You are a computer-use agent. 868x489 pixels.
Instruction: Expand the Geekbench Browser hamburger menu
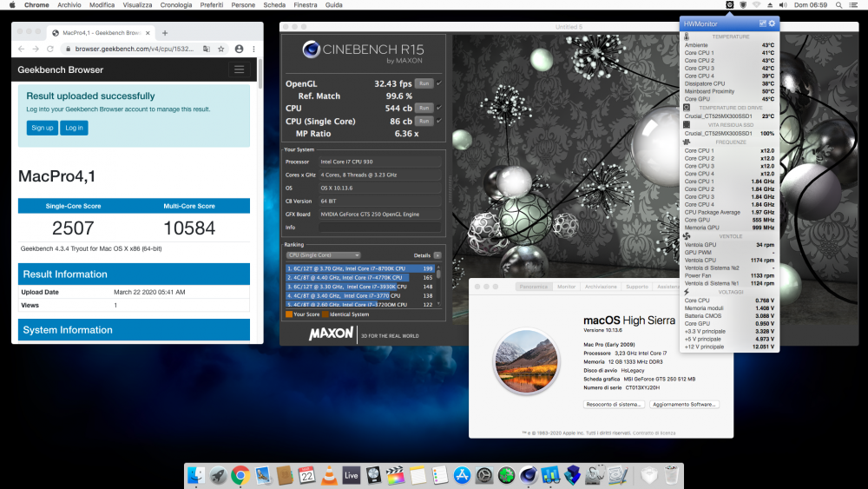tap(240, 69)
